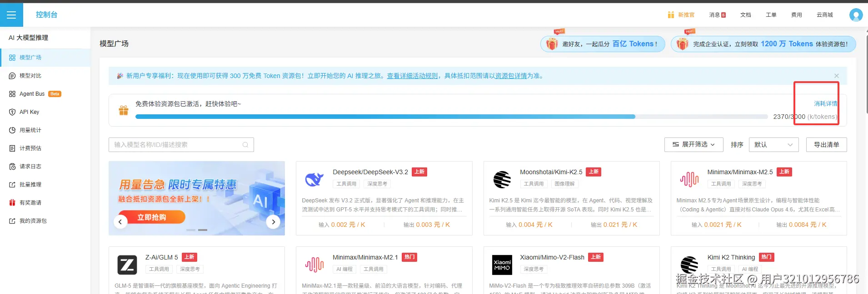
Task: Click the 用量统计 chart icon
Action: pos(12,130)
